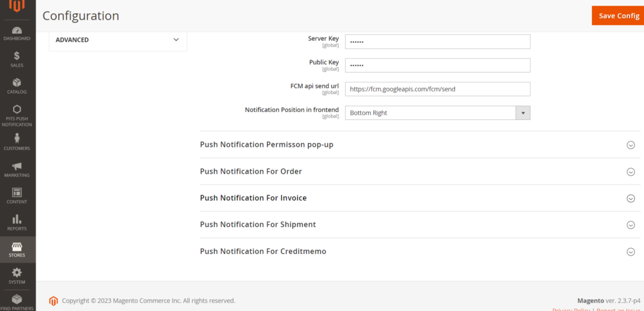Open the Dashboard sidebar icon

[x=17, y=30]
